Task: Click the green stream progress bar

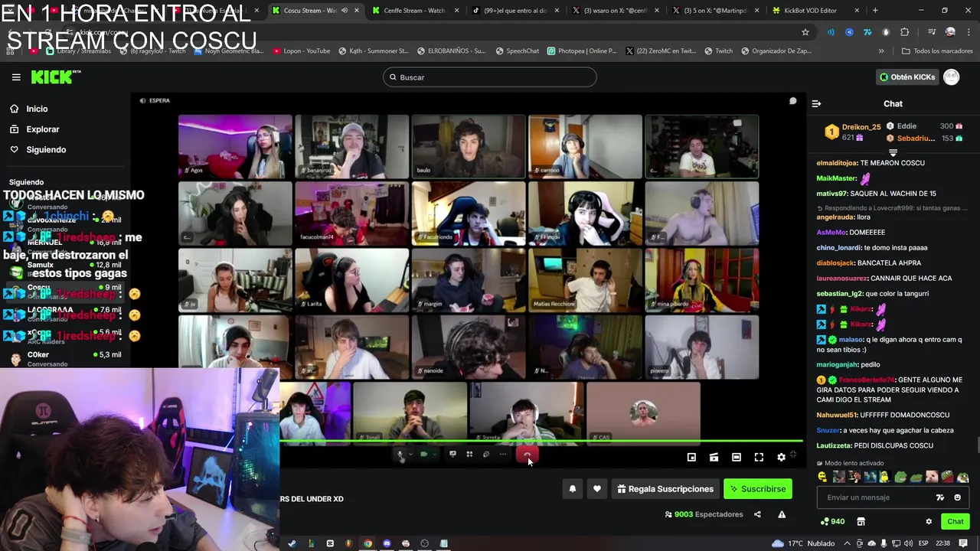Action: (541, 442)
